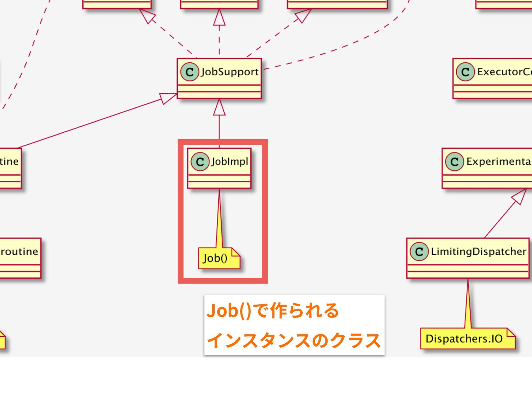Click the JobSupport class C icon

190,72
